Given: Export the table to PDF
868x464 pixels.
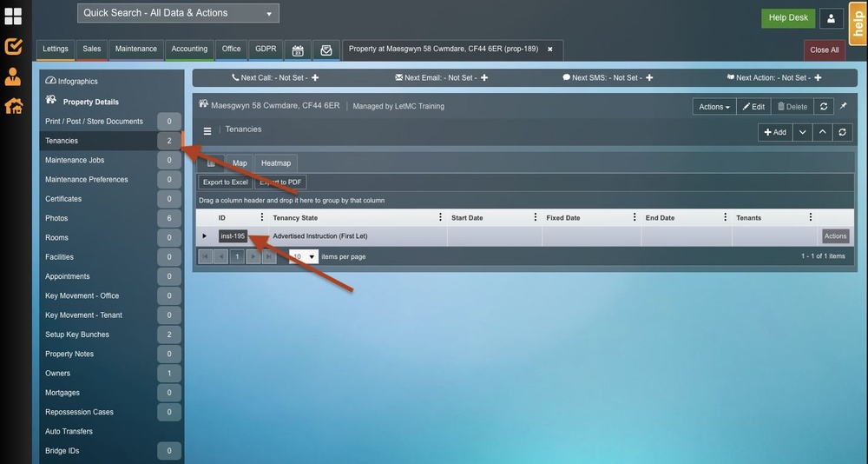Looking at the screenshot, I should click(280, 182).
